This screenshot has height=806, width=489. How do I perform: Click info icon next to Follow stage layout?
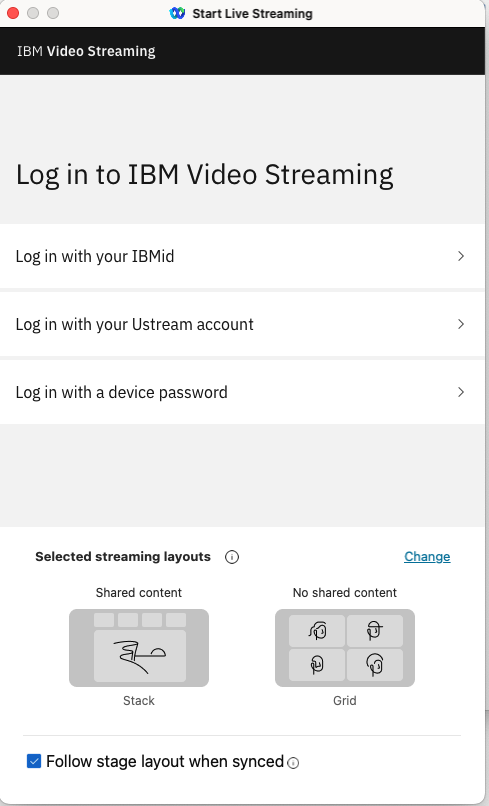[293, 763]
